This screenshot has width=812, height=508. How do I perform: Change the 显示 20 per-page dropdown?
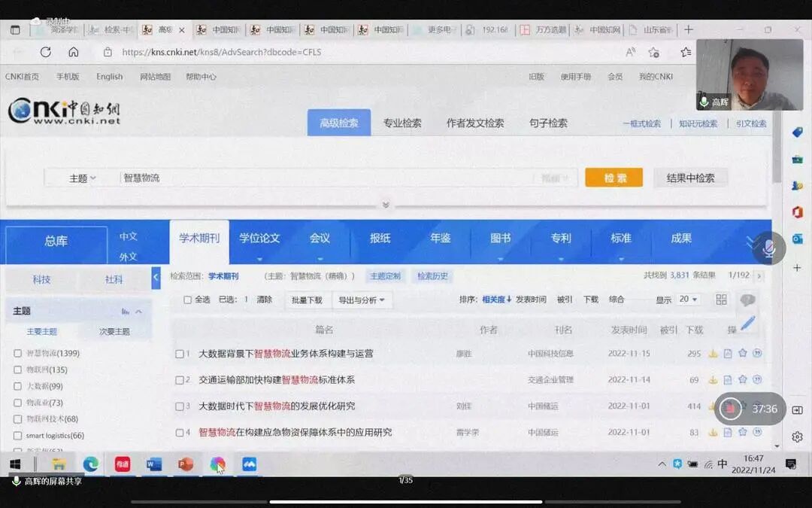689,300
